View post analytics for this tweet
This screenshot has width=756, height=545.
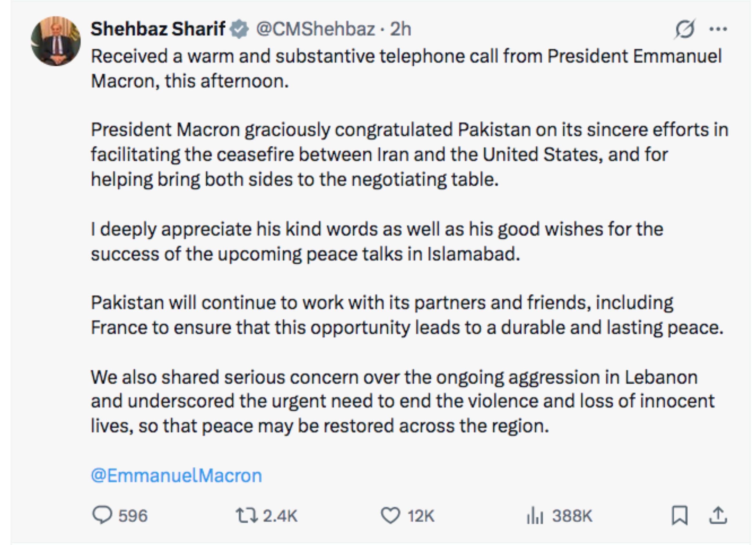point(536,516)
